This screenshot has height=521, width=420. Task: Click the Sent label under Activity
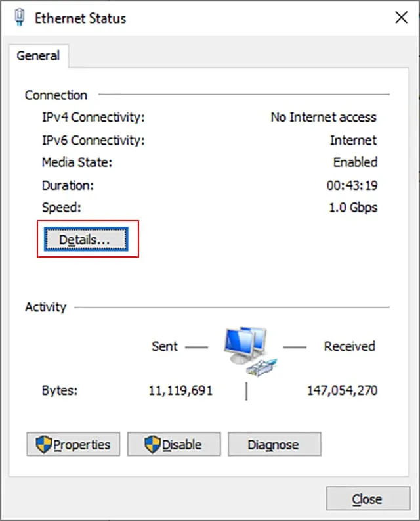(x=165, y=346)
